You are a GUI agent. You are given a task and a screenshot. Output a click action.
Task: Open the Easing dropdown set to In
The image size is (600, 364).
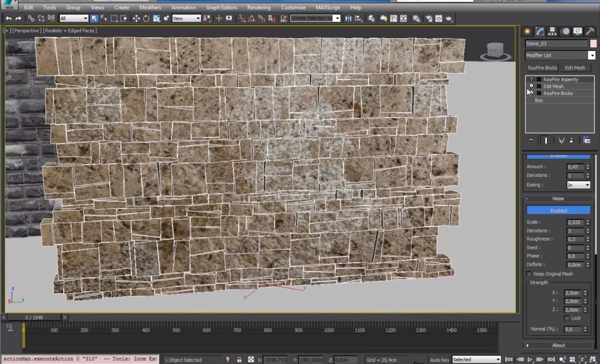point(579,185)
